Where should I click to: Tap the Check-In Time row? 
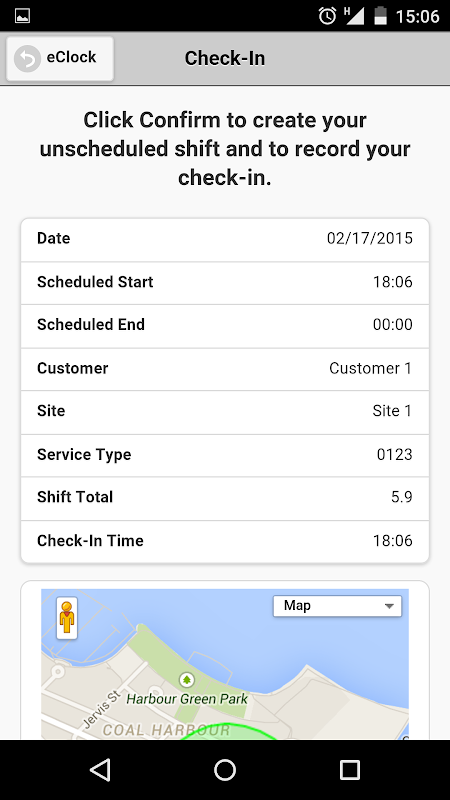[225, 542]
